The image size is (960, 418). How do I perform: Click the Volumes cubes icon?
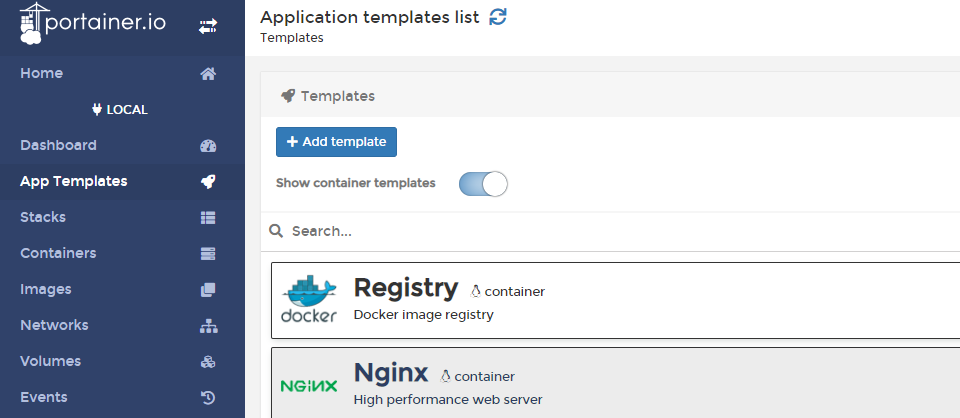pyautogui.click(x=208, y=362)
